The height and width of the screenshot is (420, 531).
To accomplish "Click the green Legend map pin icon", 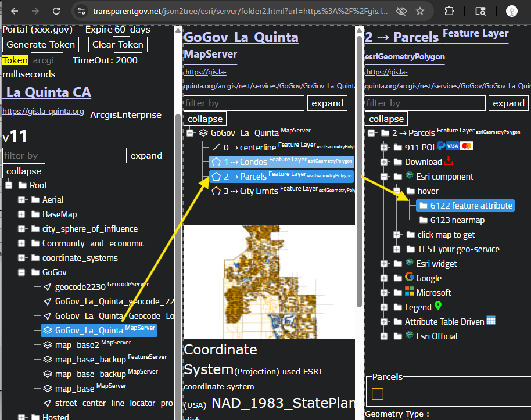I will click(438, 306).
